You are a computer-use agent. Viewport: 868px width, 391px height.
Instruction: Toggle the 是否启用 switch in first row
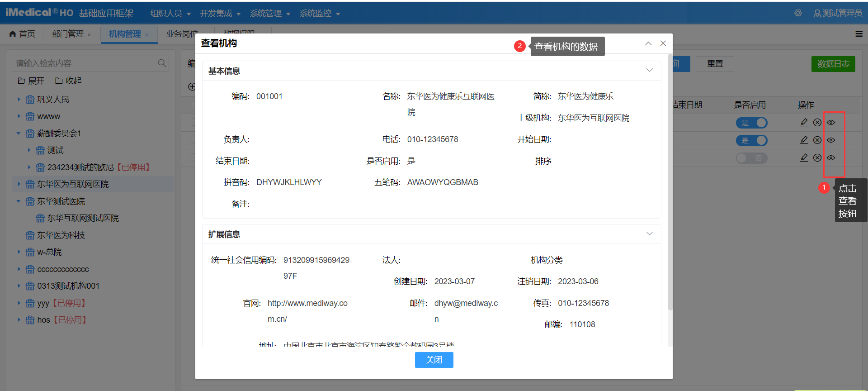pos(752,123)
